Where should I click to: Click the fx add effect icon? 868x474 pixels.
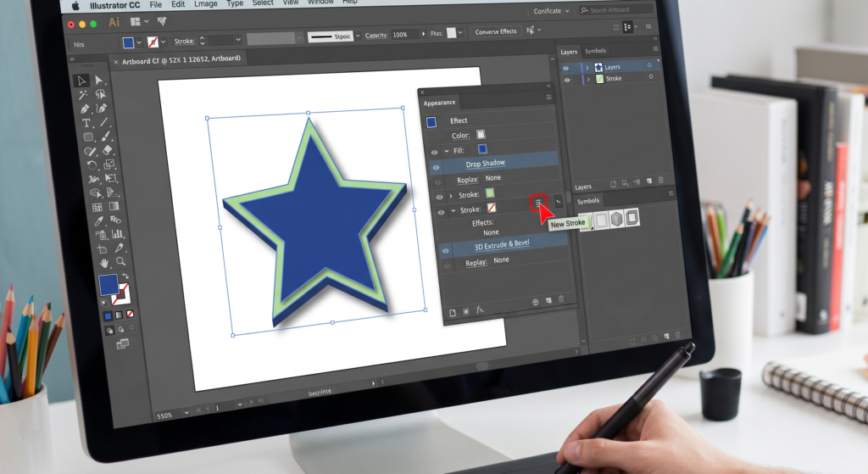(480, 310)
